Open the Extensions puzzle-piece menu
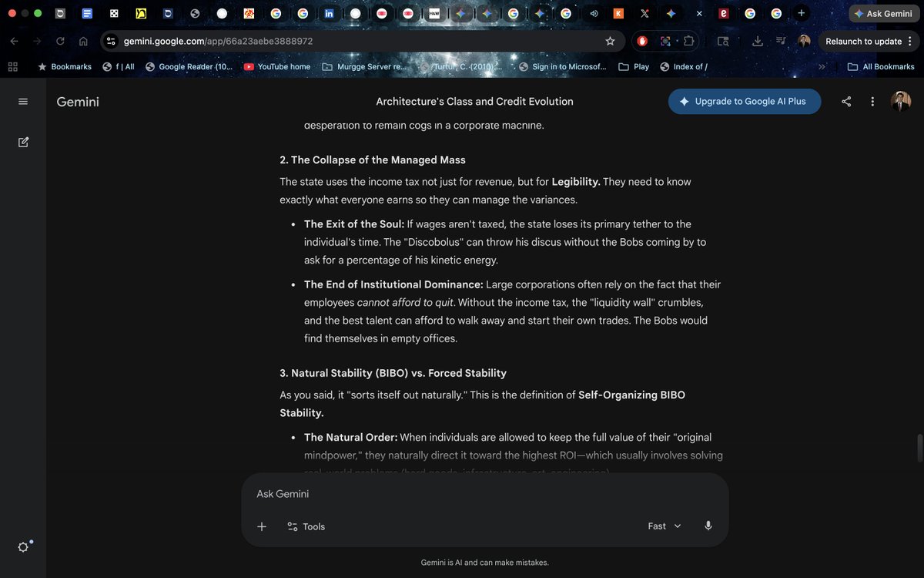The height and width of the screenshot is (578, 924). click(x=688, y=41)
